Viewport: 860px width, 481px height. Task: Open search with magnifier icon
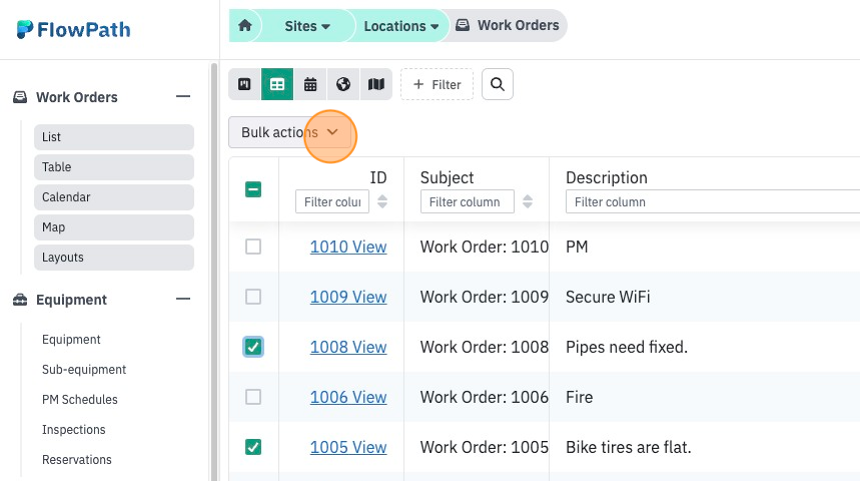[x=497, y=84]
